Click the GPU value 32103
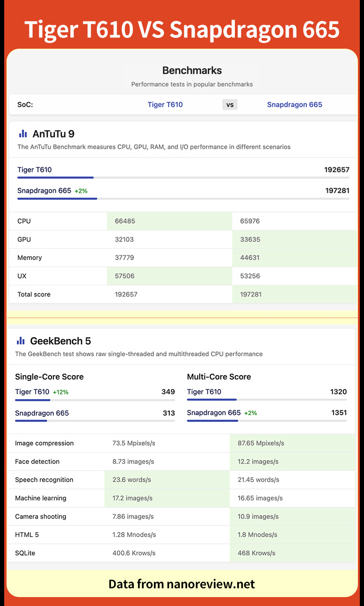Image resolution: width=364 pixels, height=606 pixels. tap(124, 239)
